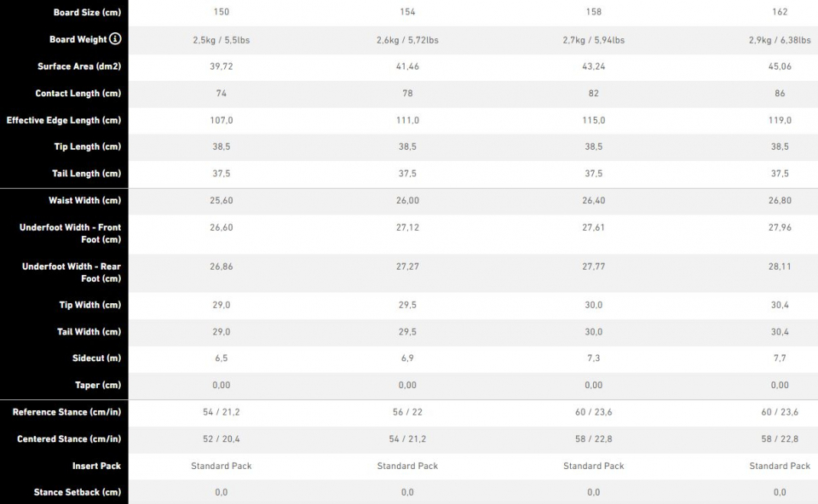The image size is (818, 504).
Task: Select the 150 board size column header
Action: [222, 11]
